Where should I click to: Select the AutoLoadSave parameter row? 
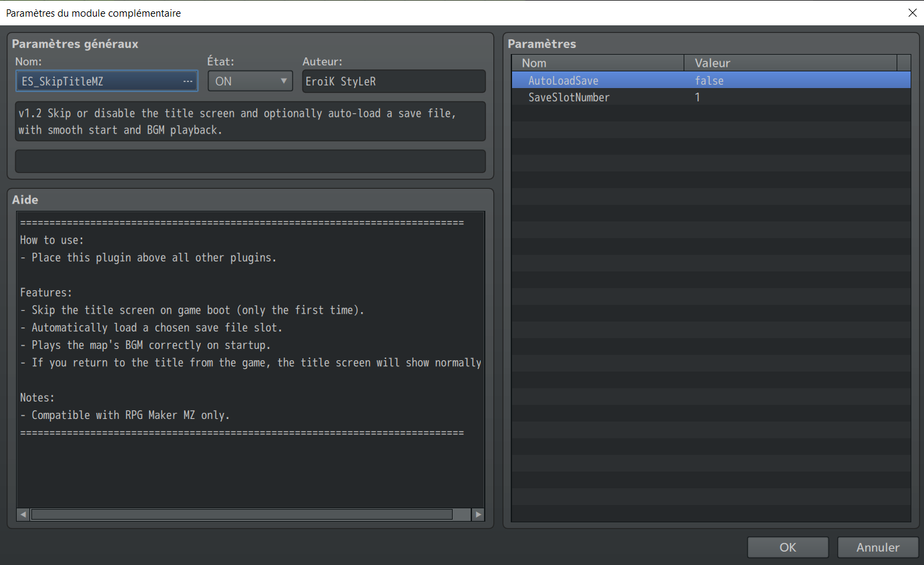(711, 81)
